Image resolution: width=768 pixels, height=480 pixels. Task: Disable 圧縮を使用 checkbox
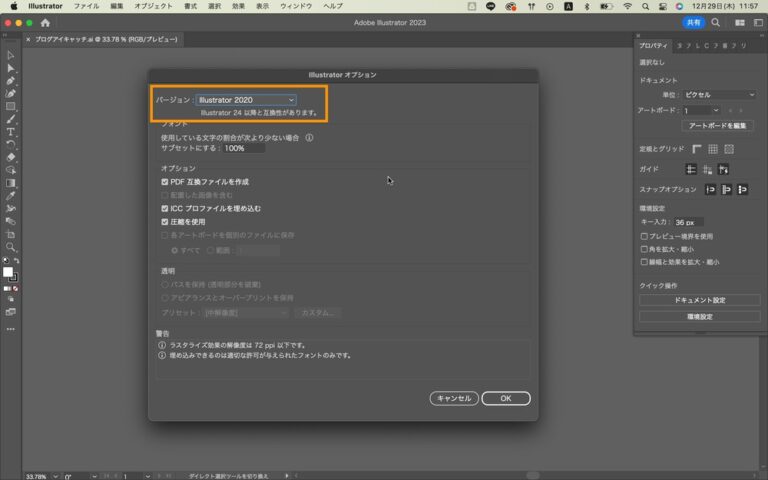pyautogui.click(x=165, y=222)
